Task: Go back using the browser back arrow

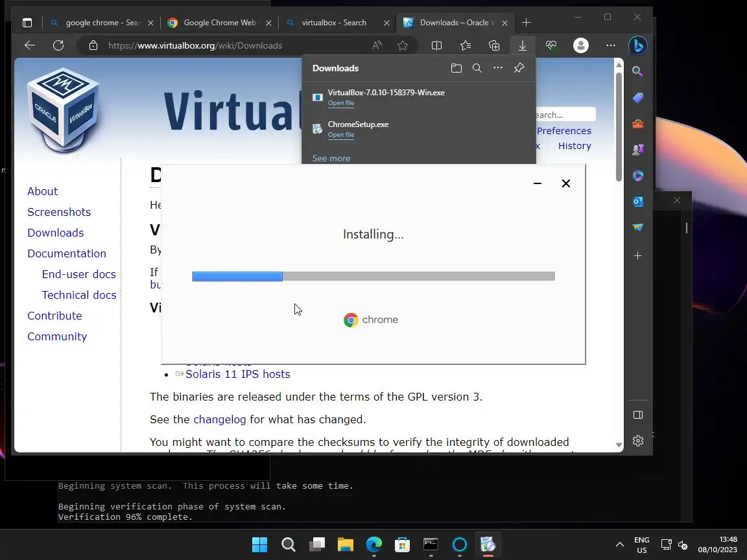Action: pos(30,45)
